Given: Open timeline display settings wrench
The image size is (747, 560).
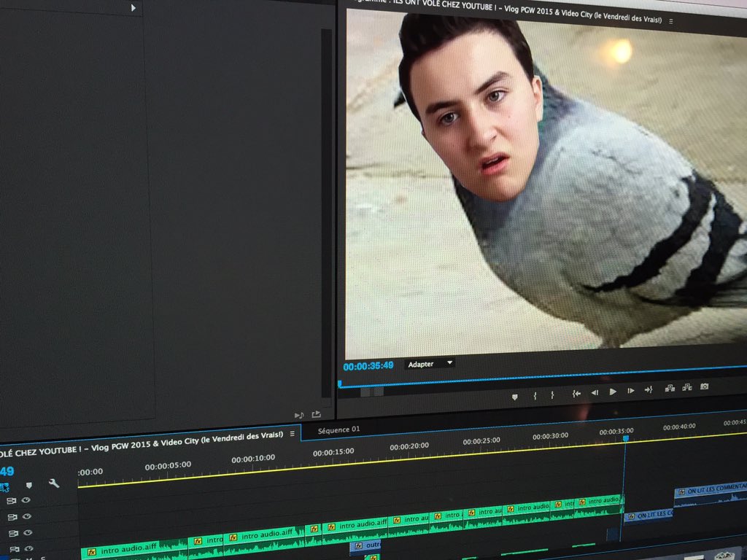Looking at the screenshot, I should [54, 483].
